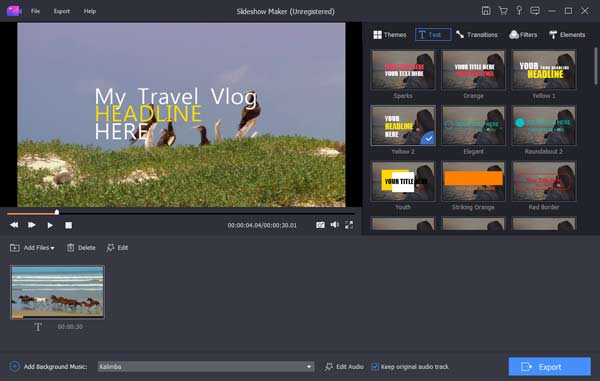Click the save project icon in title bar
Image resolution: width=600 pixels, height=381 pixels.
tap(486, 11)
